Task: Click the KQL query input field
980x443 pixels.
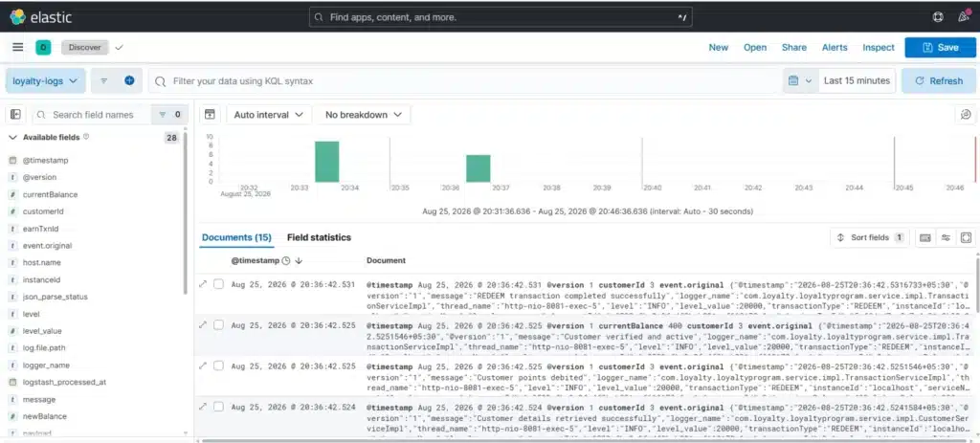Action: click(465, 80)
